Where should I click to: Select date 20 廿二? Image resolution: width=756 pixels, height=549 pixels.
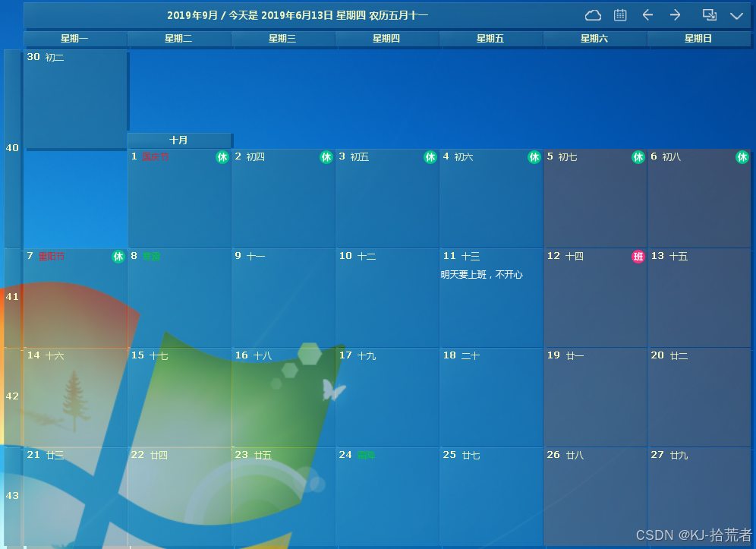tap(698, 397)
